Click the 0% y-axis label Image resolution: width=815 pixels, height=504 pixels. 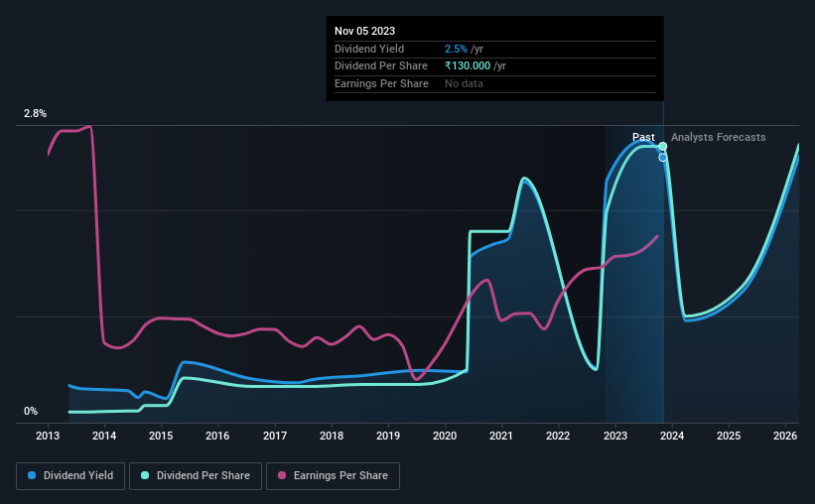(31, 411)
